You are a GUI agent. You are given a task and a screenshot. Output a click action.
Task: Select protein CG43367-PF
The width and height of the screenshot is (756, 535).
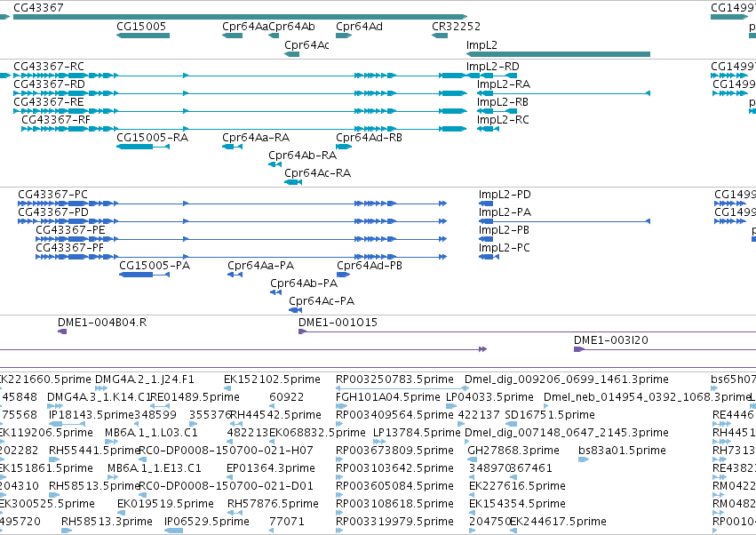coord(70,247)
